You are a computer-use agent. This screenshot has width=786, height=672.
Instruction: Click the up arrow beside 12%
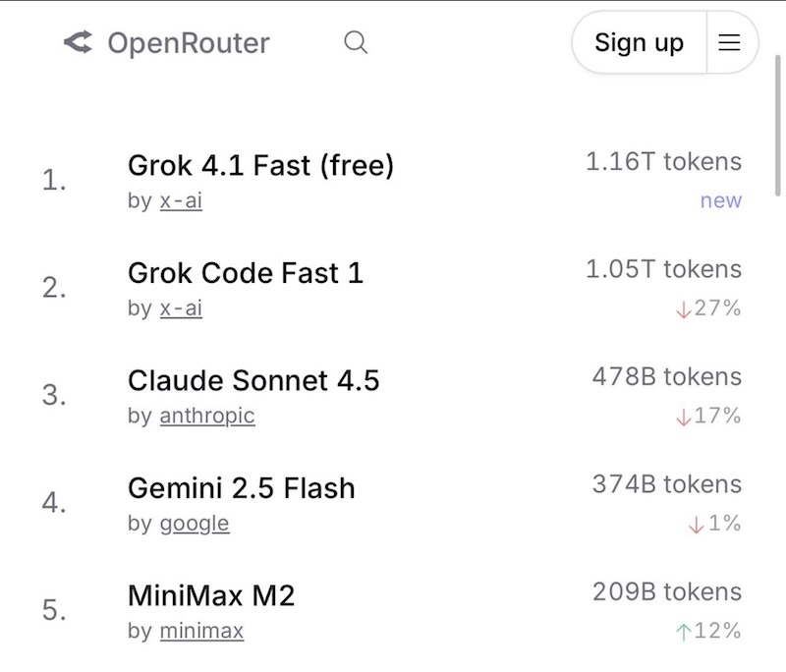[x=683, y=632]
